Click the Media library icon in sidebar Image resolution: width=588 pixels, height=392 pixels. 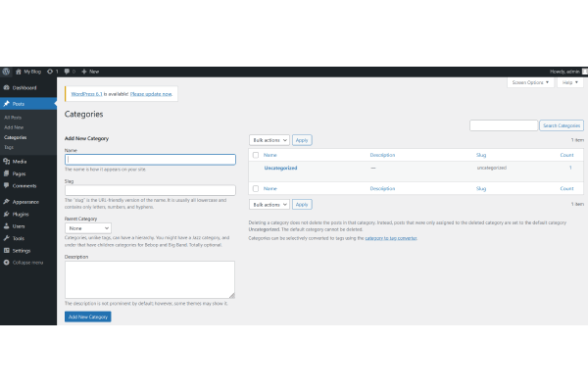(x=7, y=161)
